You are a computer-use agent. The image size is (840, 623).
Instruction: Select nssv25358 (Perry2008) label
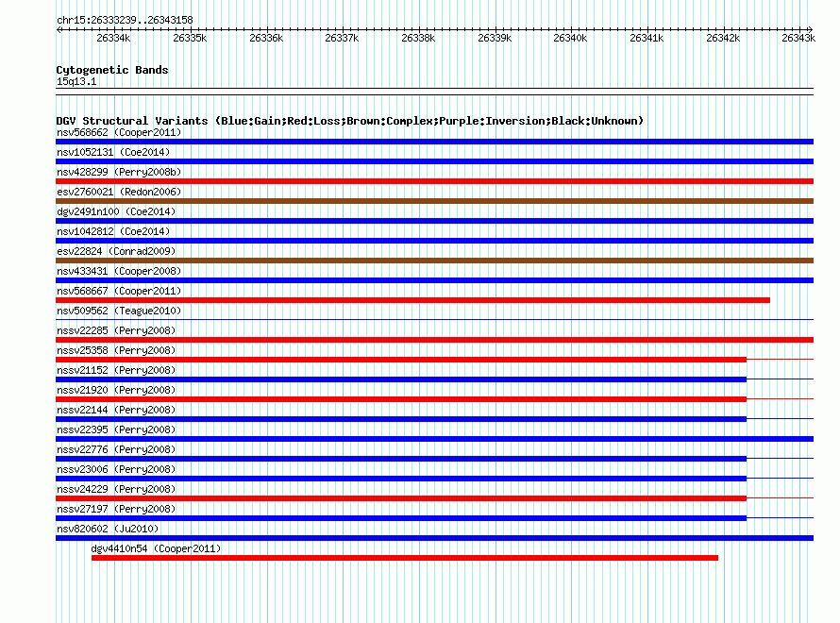click(116, 350)
